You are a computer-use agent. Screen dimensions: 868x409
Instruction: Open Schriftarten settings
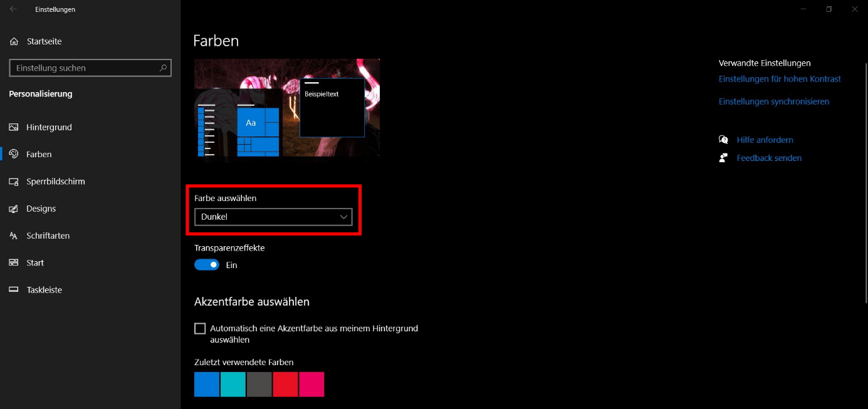tap(90, 236)
